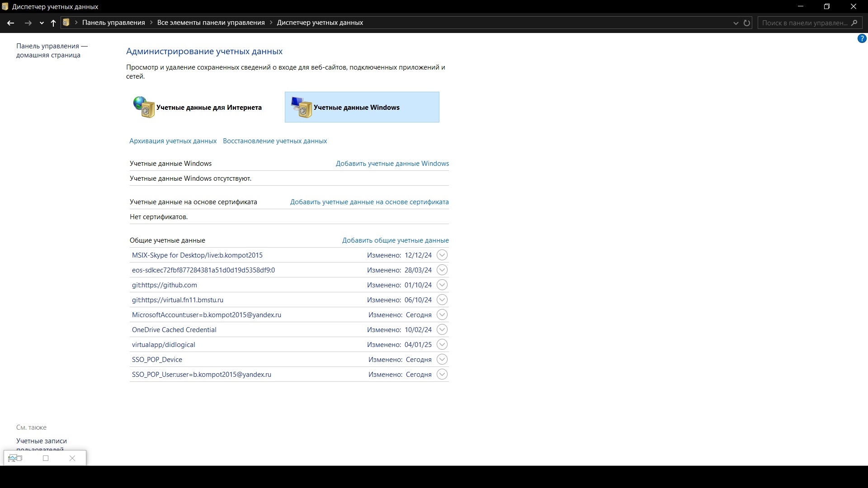Viewport: 868px width, 488px height.
Task: Expand OneDrive Cached Credential entry
Action: point(442,329)
